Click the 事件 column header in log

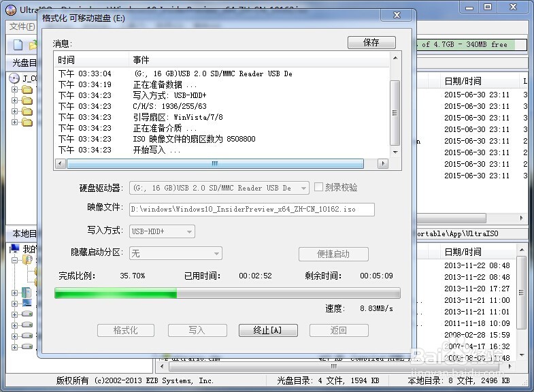pyautogui.click(x=258, y=60)
